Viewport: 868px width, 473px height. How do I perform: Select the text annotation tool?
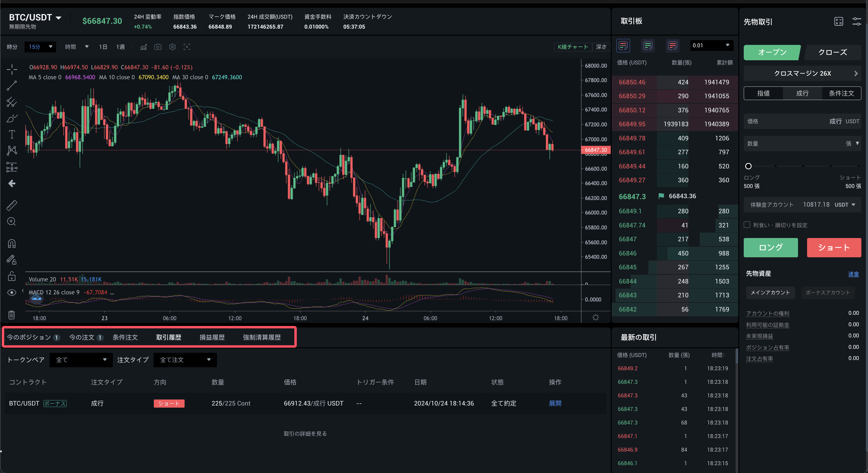click(12, 134)
